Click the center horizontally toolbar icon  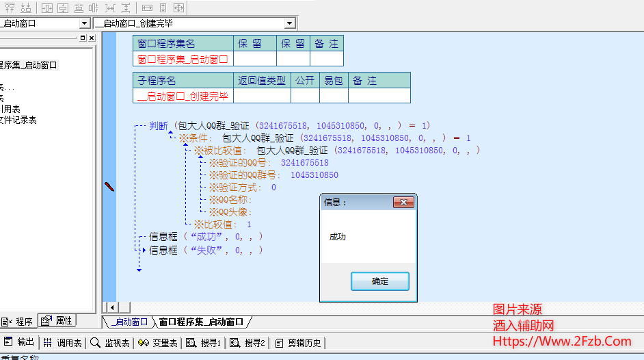coord(47,8)
